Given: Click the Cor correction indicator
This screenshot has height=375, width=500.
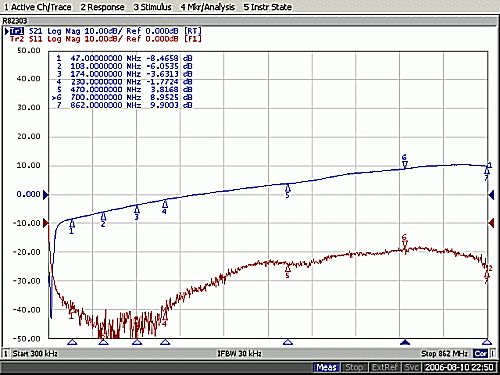Looking at the screenshot, I should click(x=481, y=353).
